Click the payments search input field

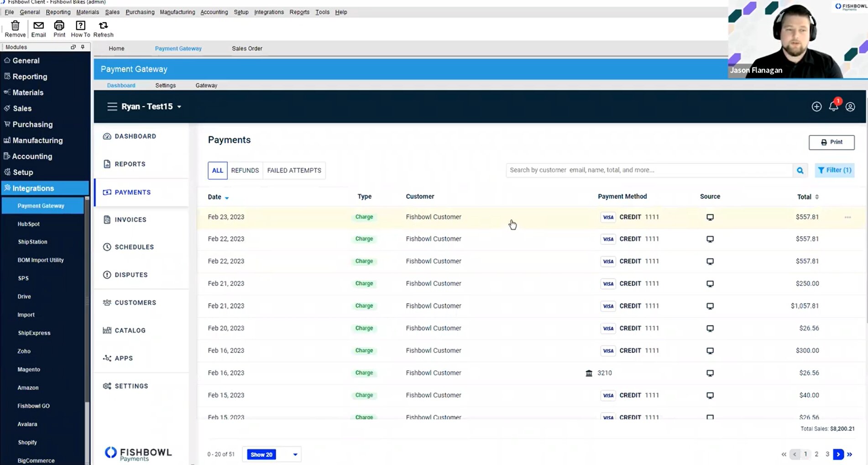[x=648, y=170]
